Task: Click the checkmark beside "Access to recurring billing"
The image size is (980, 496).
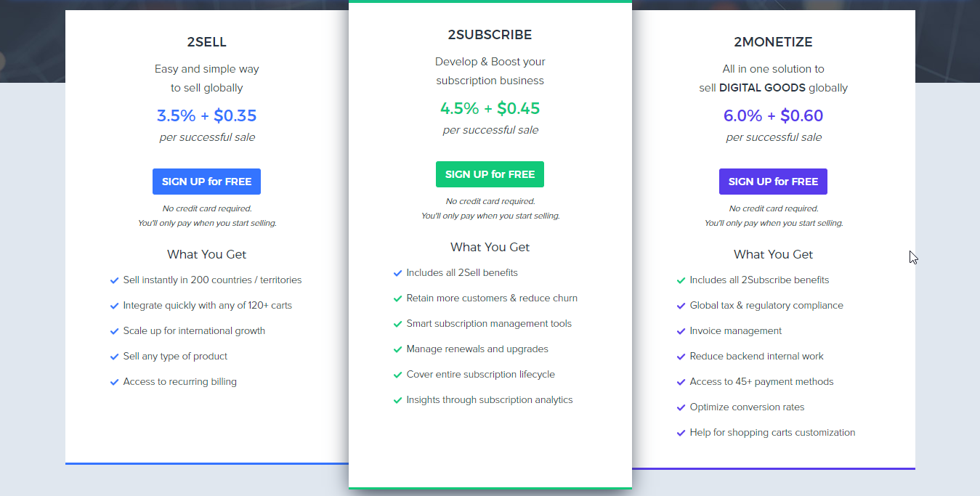Action: (115, 381)
